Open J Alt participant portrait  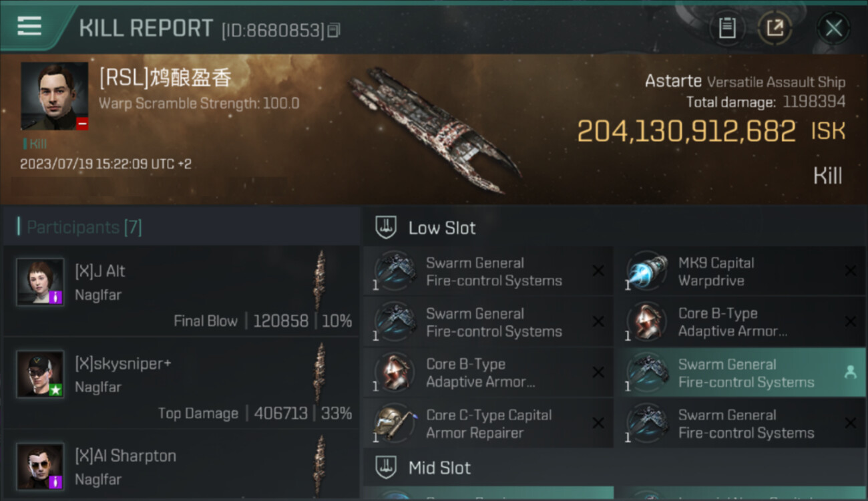click(40, 282)
